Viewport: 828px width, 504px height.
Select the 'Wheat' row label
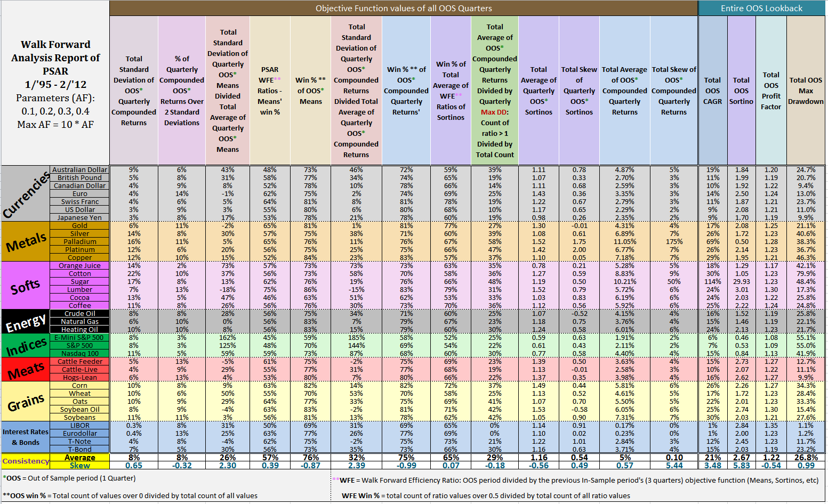click(79, 393)
